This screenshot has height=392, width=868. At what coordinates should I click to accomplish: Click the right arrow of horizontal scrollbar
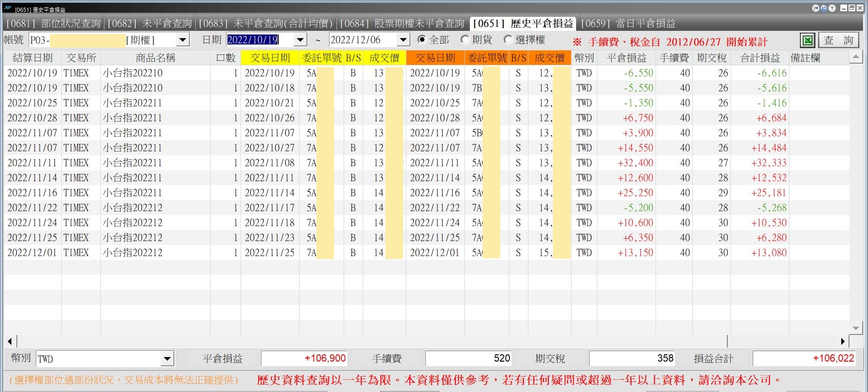[x=843, y=341]
